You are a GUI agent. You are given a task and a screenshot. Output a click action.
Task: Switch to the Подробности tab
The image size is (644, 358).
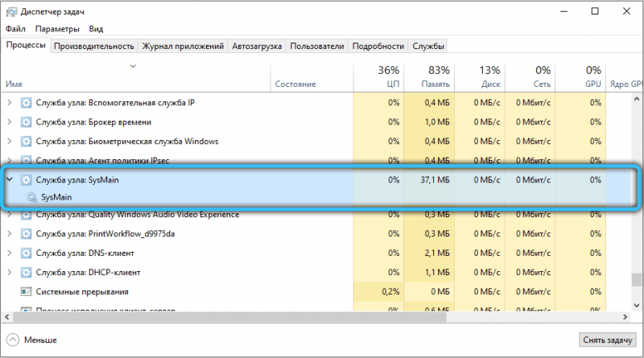click(378, 46)
